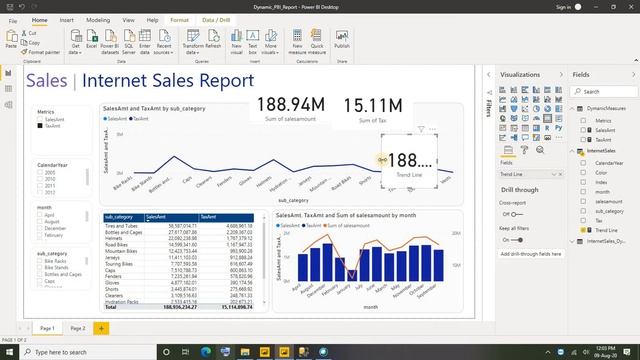Check the sub_category field in Fields pane
Viewport: 640px width, 360px height.
coord(583,211)
